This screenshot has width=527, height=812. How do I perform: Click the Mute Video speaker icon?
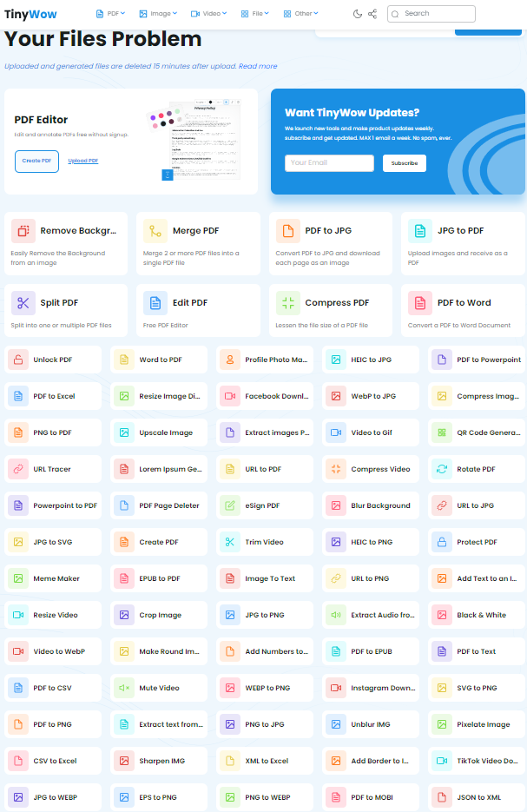pos(124,688)
